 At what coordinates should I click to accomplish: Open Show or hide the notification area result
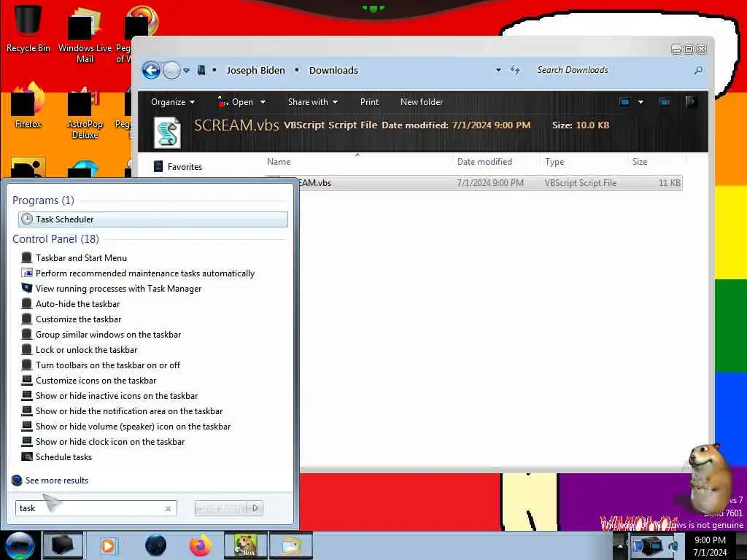(x=122, y=411)
